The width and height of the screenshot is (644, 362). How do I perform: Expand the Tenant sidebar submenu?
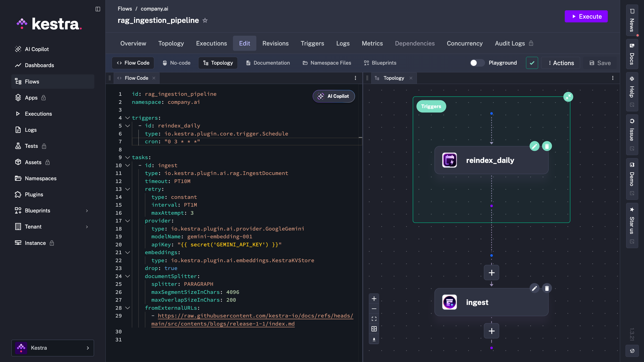87,227
